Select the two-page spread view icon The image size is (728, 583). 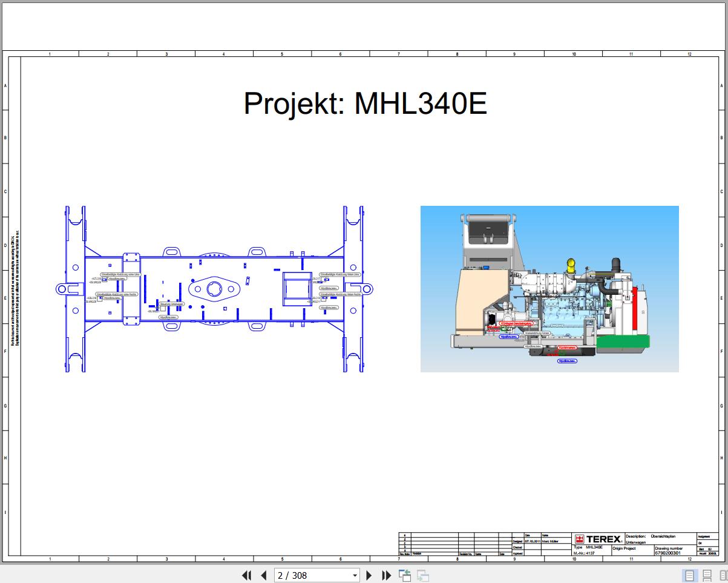724,575
